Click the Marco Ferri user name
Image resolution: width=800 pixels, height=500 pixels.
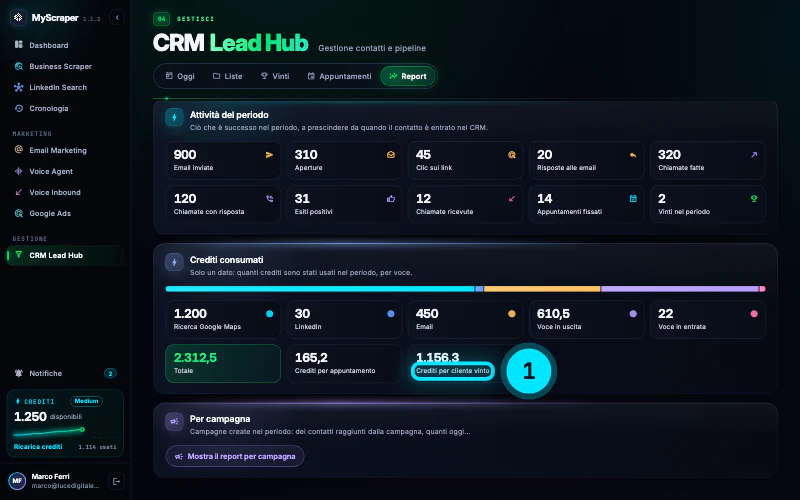51,476
